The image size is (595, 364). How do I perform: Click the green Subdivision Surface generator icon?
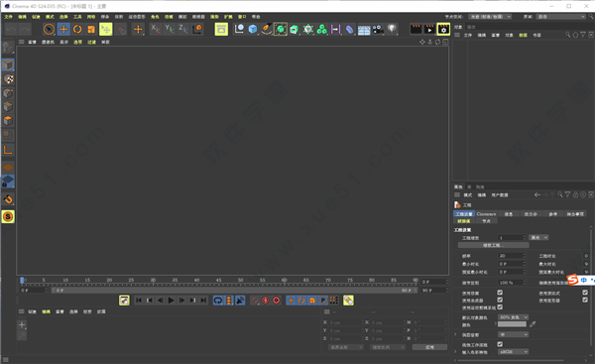[281, 29]
